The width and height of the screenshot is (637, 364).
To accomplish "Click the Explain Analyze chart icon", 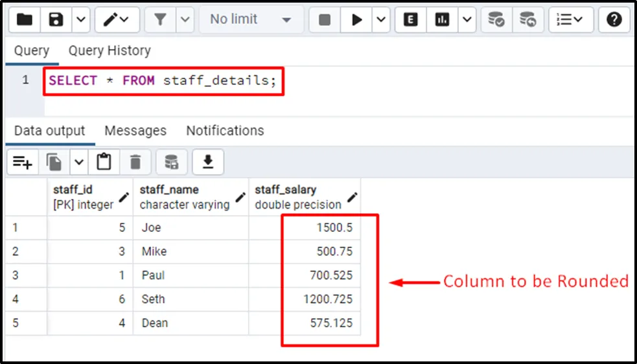I will pos(443,20).
